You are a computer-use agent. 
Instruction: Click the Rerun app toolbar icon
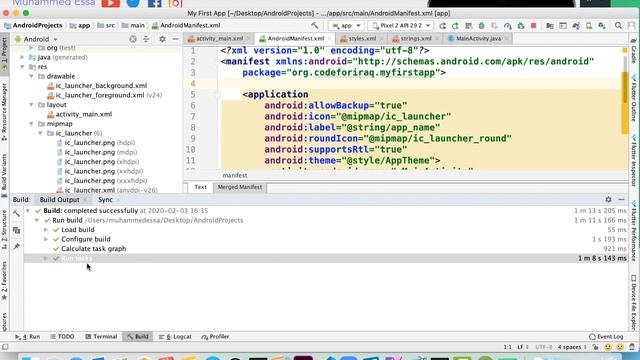tap(442, 26)
